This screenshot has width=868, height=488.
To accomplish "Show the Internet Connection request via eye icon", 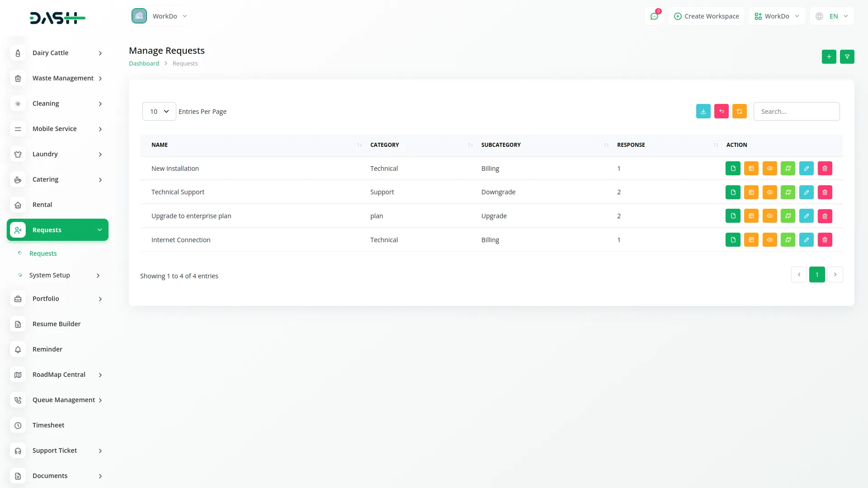I will pos(769,240).
